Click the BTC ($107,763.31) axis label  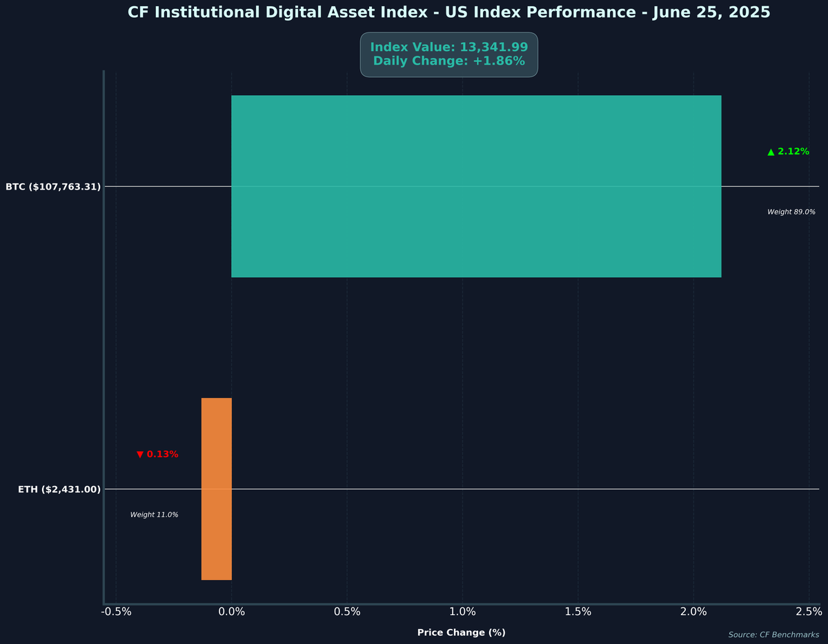[53, 186]
